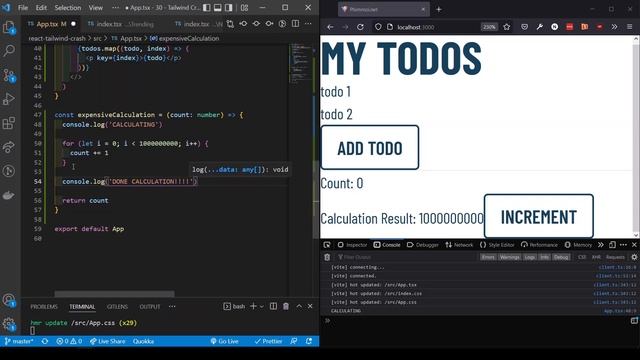Open the Docker whale icon view
Image resolution: width=640 pixels, height=360 pixels.
click(9, 195)
